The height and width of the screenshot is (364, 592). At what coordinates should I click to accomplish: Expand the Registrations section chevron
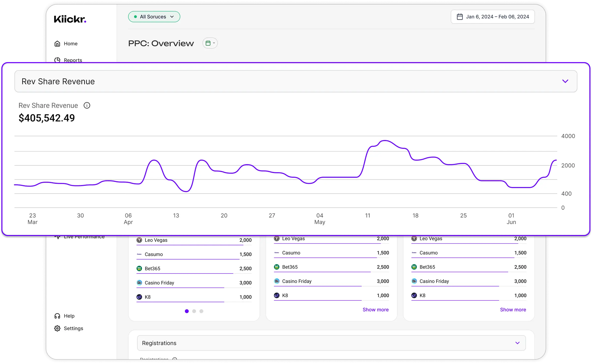(517, 343)
